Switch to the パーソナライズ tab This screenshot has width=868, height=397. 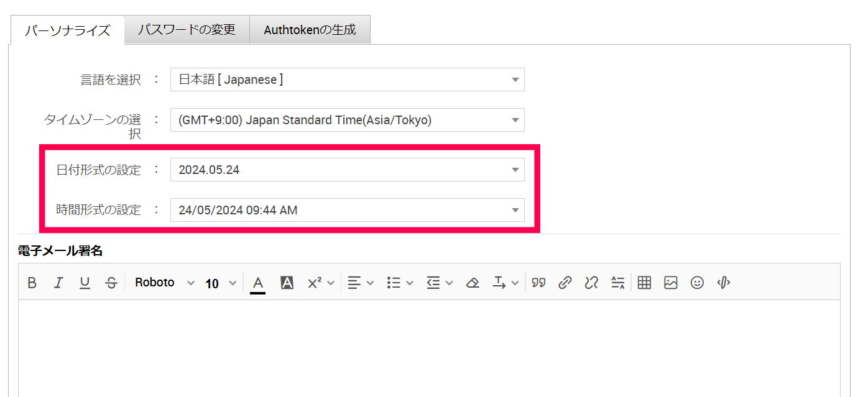click(x=67, y=30)
